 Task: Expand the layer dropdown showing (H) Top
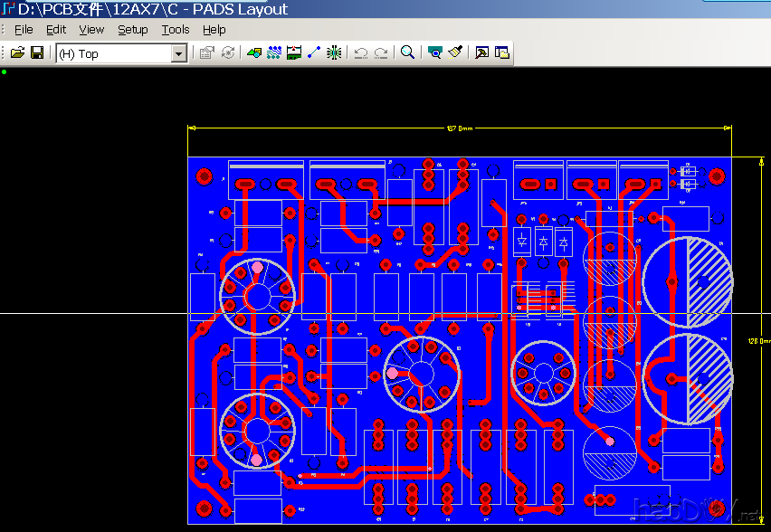click(x=178, y=54)
